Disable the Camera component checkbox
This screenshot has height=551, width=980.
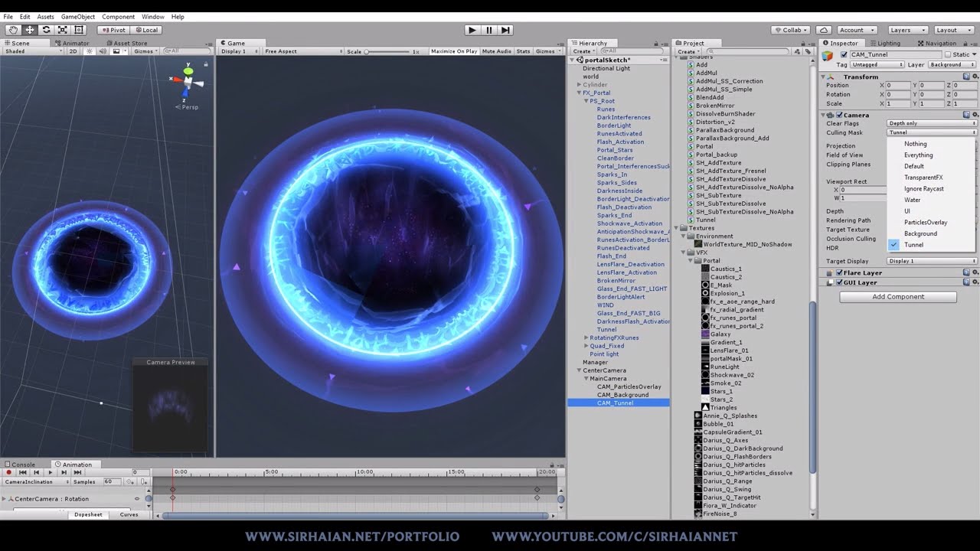[839, 115]
